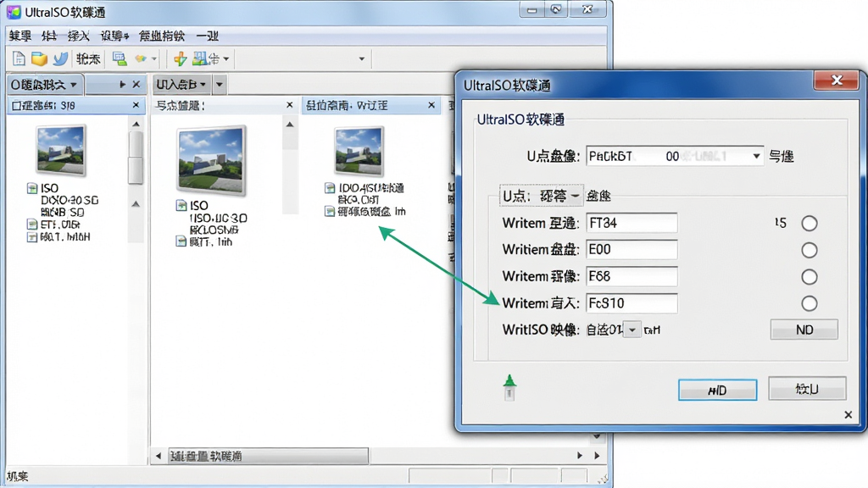Click the ISO file icon in middle pane

pyautogui.click(x=181, y=205)
